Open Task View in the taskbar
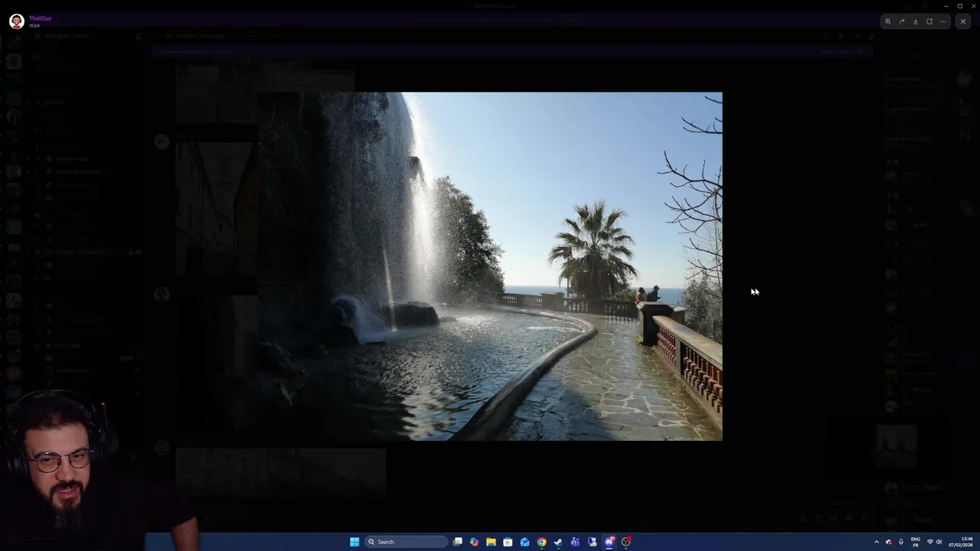Image resolution: width=980 pixels, height=551 pixels. 457,542
